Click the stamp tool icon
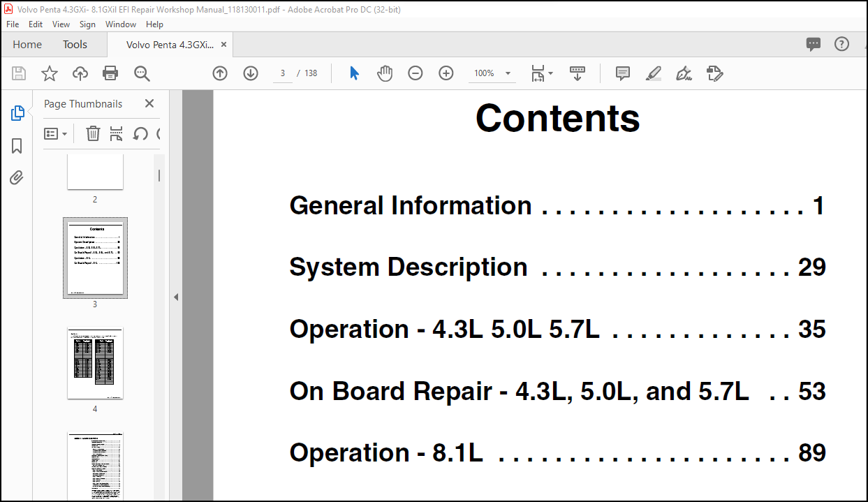 pyautogui.click(x=714, y=73)
